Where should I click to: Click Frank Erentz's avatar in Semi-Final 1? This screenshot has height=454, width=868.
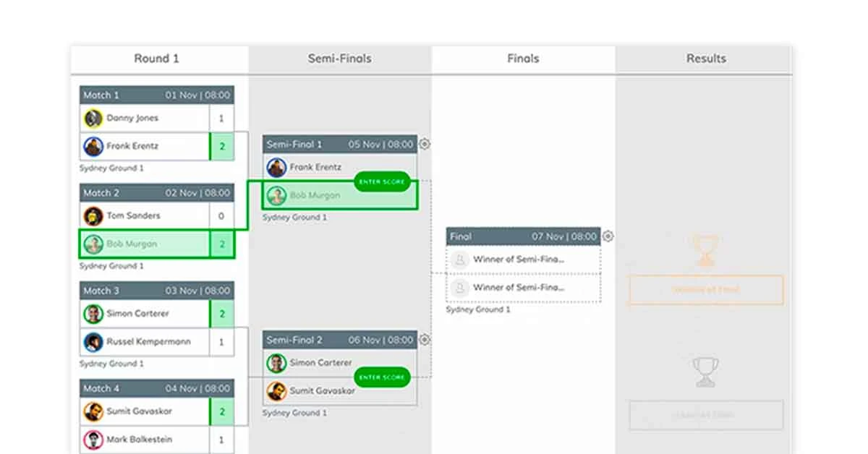pos(276,167)
